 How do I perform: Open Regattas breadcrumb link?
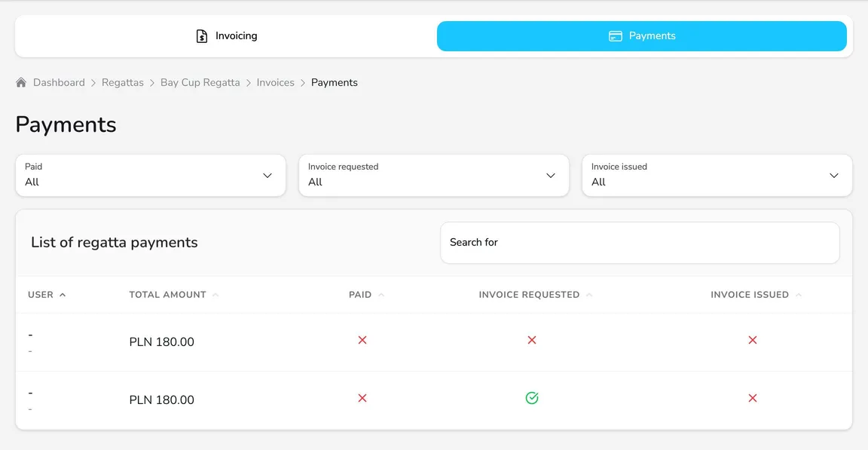click(122, 82)
